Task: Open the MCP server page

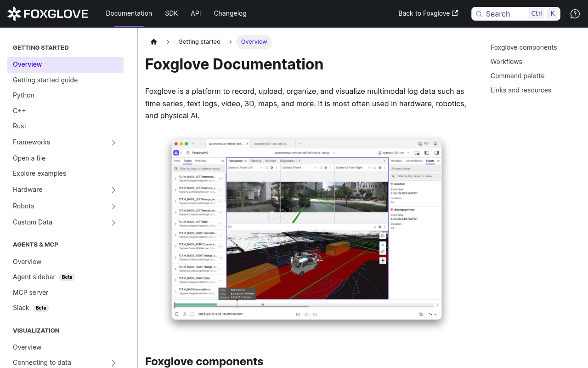Action: [x=65, y=293]
